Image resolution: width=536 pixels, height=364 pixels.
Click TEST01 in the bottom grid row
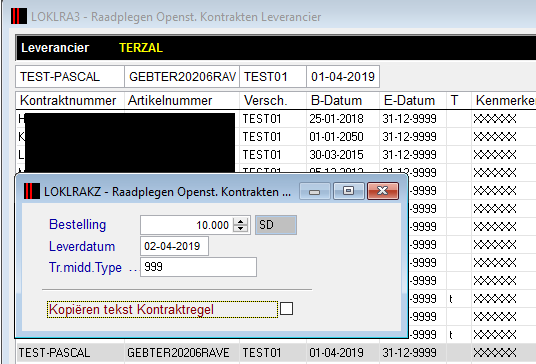point(262,353)
